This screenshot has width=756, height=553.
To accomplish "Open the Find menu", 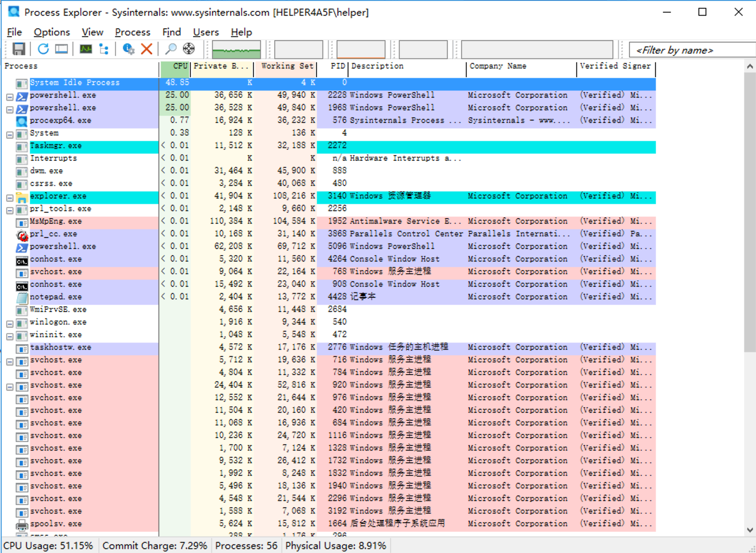I will click(x=171, y=32).
